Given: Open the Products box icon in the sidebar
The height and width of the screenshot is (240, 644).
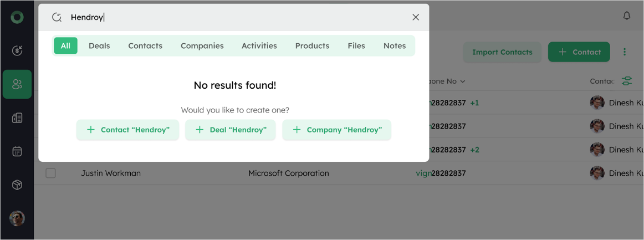Looking at the screenshot, I should click(x=17, y=185).
